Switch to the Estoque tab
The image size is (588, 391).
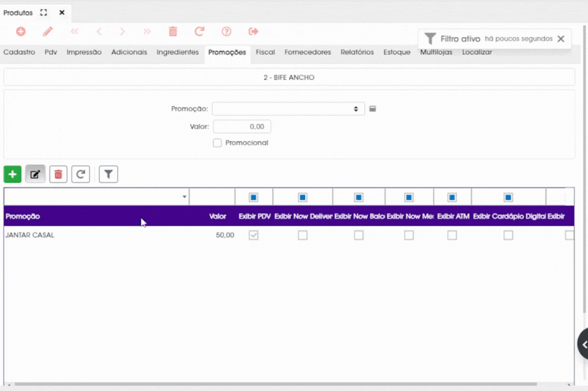[397, 52]
